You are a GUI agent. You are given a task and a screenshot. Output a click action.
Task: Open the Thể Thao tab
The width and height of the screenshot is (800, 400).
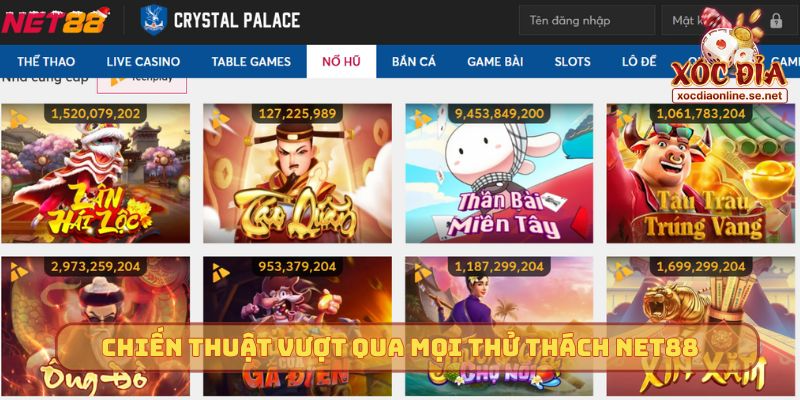click(x=46, y=62)
